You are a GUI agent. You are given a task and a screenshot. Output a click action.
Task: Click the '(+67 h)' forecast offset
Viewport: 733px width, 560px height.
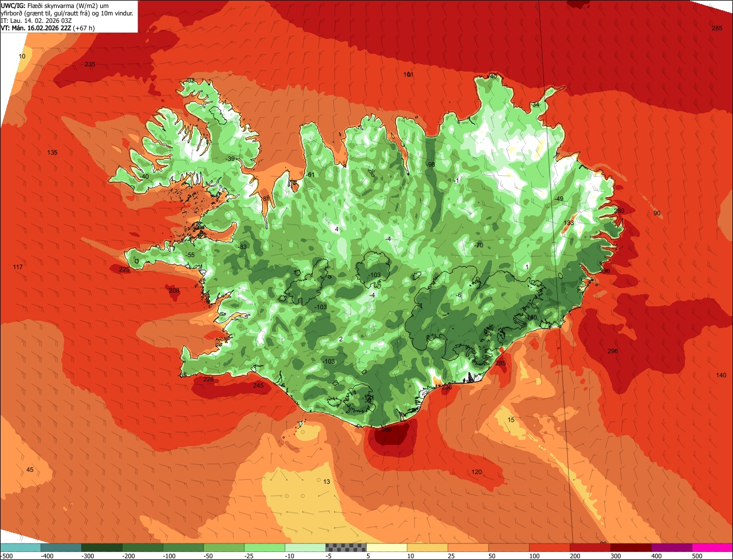[84, 27]
